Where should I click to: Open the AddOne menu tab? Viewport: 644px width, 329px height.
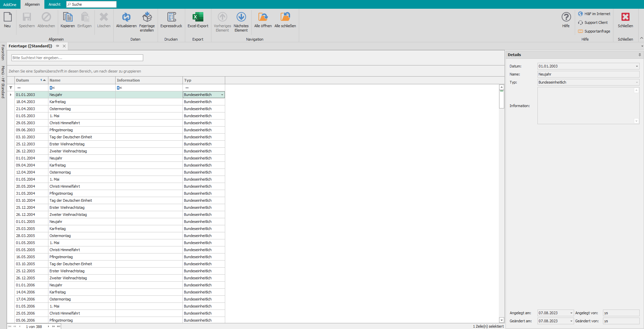10,4
